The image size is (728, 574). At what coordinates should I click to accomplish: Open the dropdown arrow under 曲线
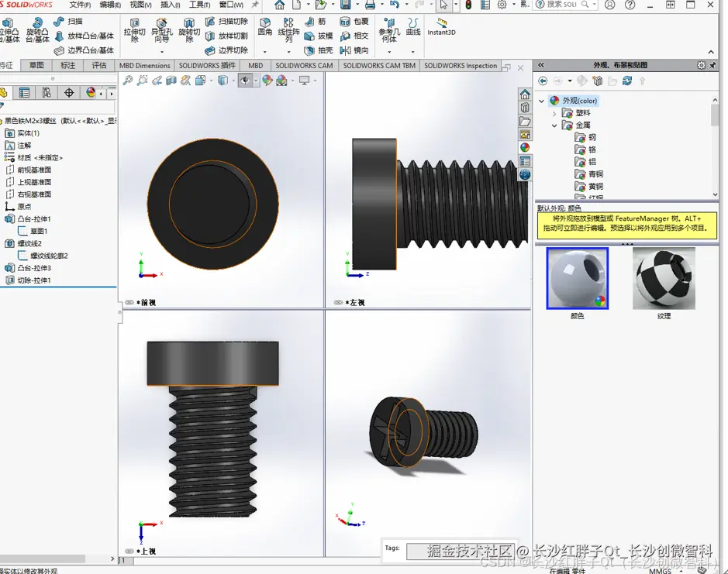412,52
